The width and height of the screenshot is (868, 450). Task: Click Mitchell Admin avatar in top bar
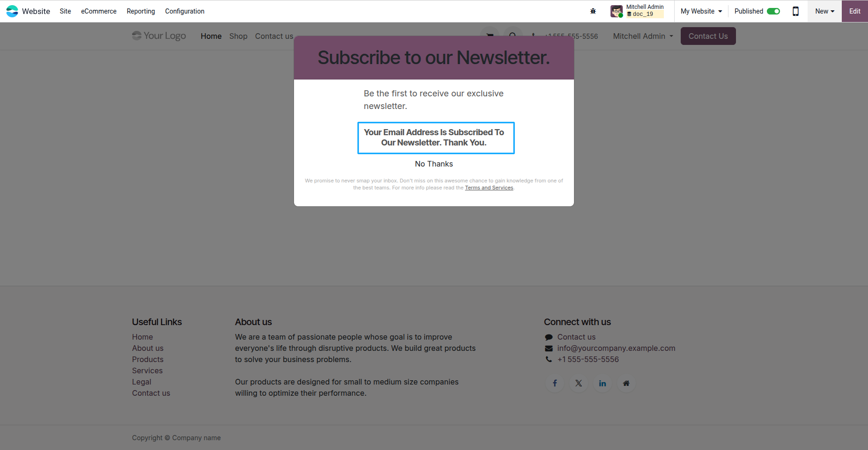pyautogui.click(x=617, y=11)
